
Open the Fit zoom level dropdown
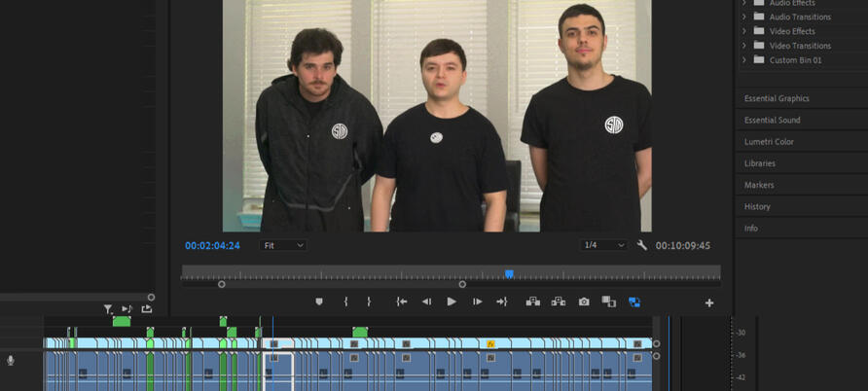click(283, 246)
